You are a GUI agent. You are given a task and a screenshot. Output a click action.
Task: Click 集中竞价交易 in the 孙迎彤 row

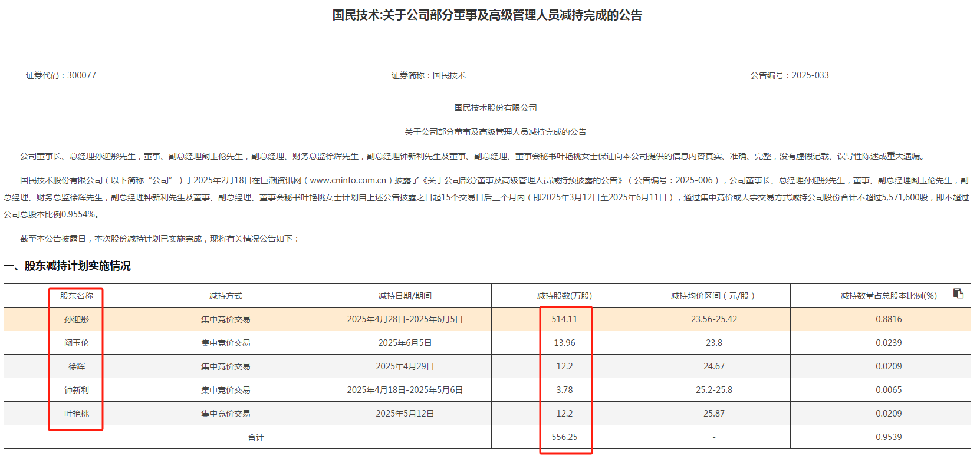(226, 319)
